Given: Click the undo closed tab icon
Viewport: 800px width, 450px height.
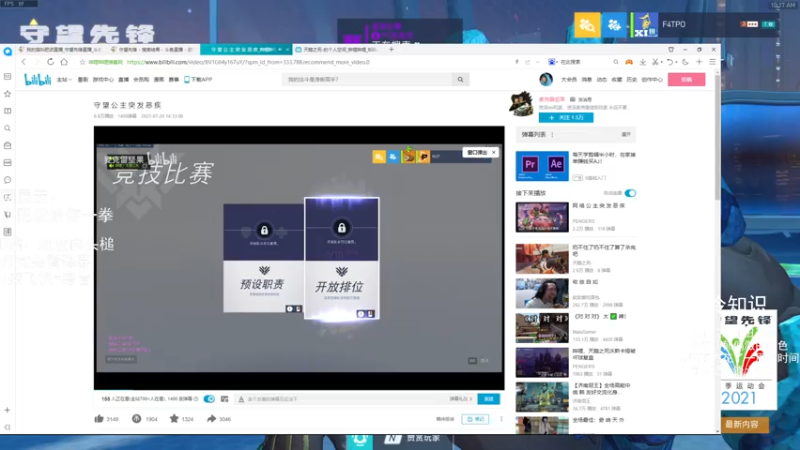Looking at the screenshot, I should (670, 62).
